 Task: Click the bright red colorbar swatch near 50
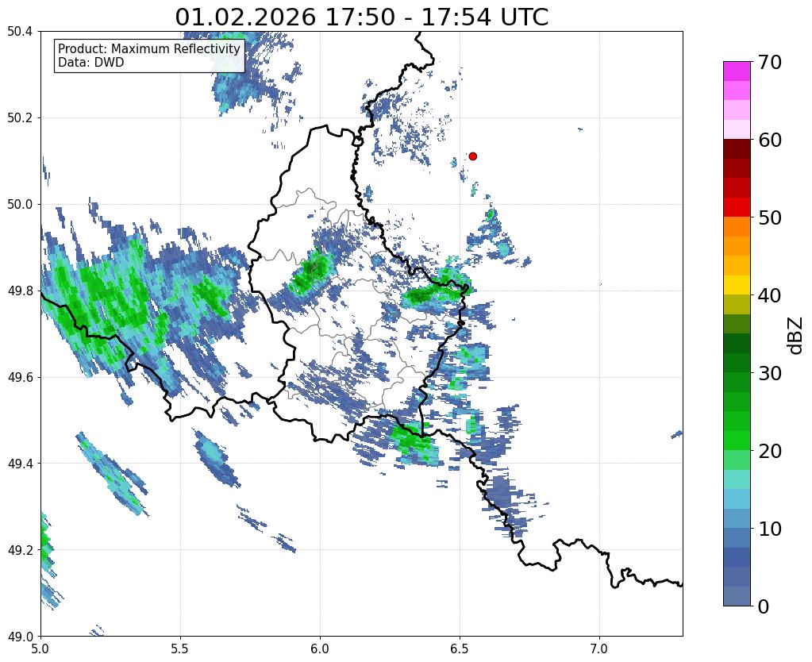737,207
